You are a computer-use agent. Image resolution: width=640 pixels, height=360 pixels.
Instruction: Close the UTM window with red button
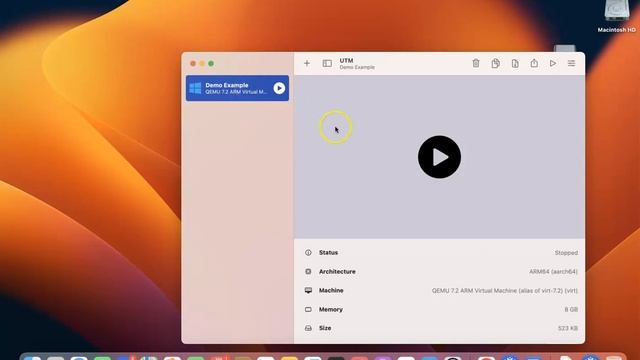click(193, 64)
